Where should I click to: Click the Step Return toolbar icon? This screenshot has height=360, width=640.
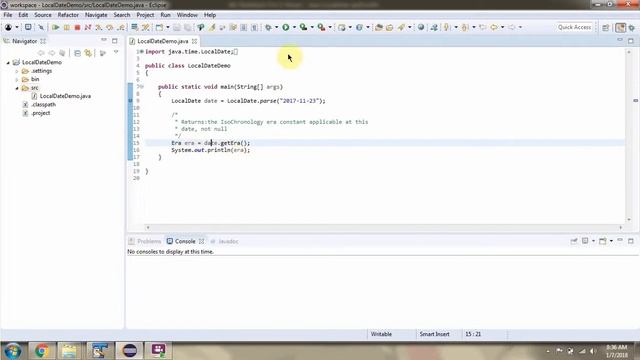[x=120, y=27]
